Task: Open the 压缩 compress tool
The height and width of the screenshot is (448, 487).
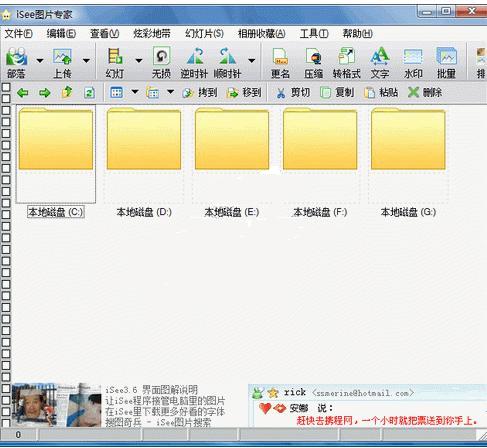Action: [313, 63]
